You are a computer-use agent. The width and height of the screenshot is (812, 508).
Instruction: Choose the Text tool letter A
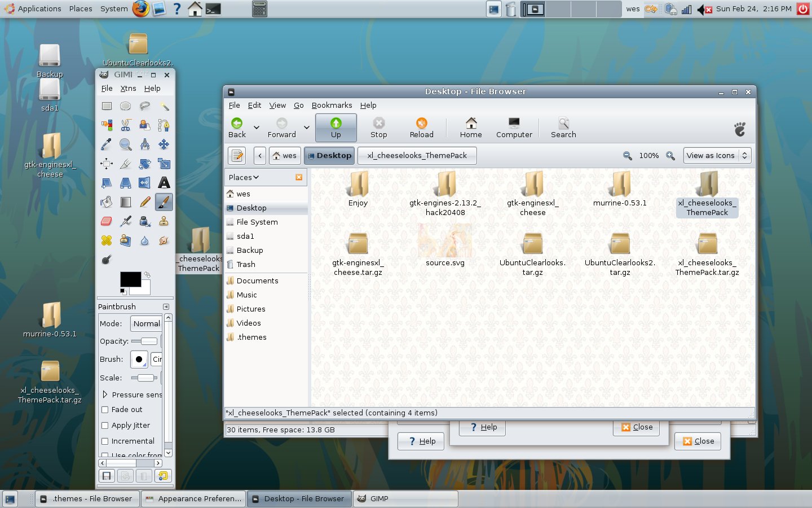[164, 183]
